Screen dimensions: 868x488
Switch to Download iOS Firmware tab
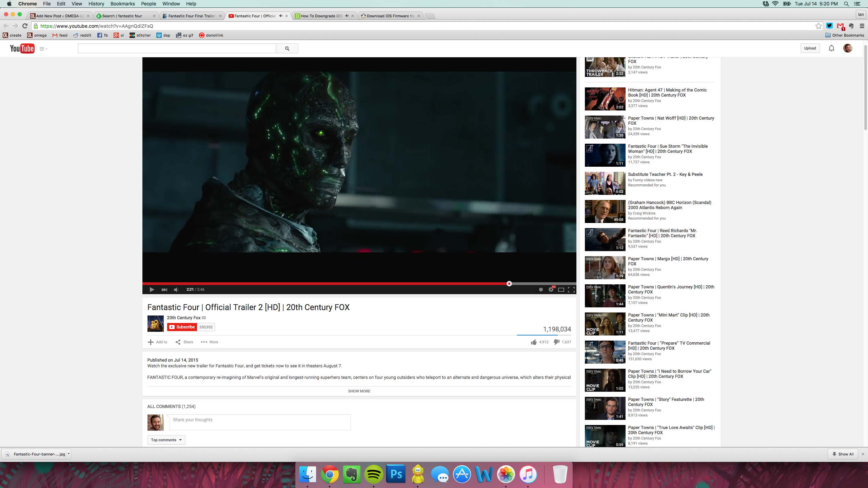click(390, 16)
